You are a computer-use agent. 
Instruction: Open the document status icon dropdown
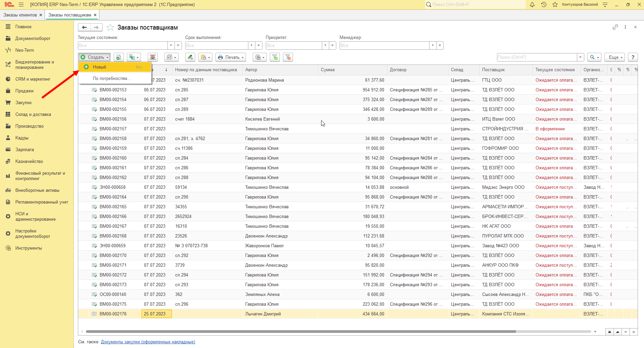click(x=205, y=57)
